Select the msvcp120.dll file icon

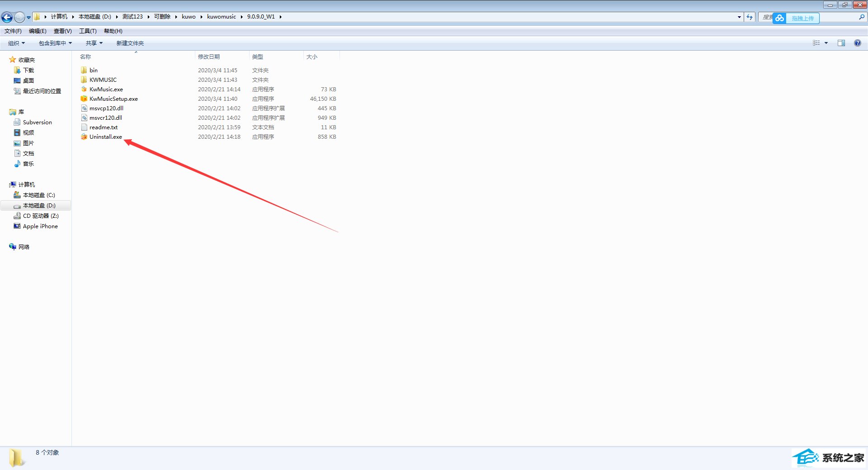click(84, 108)
